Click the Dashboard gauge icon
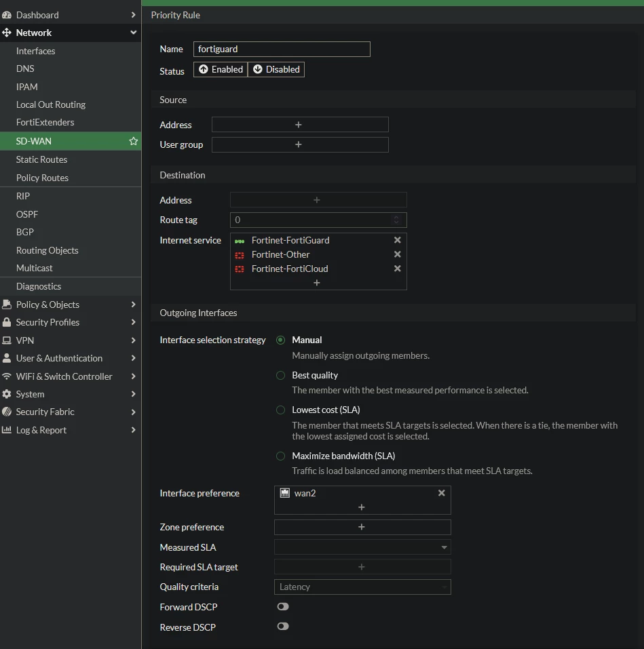 (x=7, y=15)
